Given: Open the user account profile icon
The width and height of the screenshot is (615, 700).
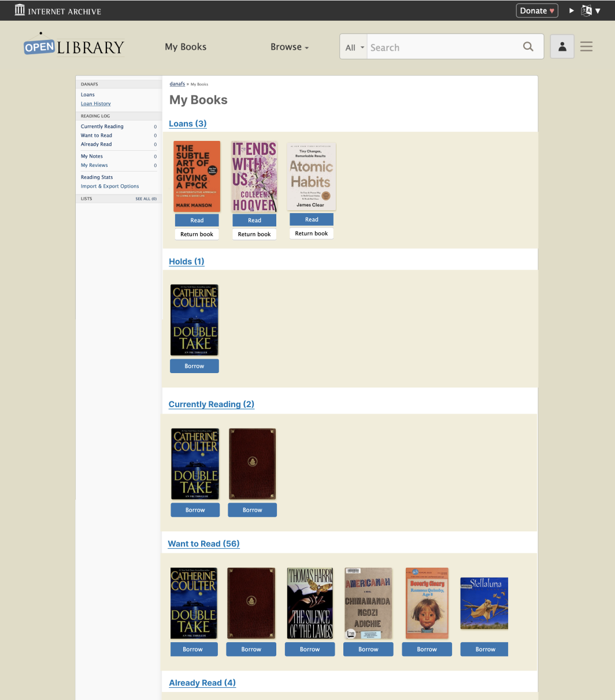Looking at the screenshot, I should point(562,47).
